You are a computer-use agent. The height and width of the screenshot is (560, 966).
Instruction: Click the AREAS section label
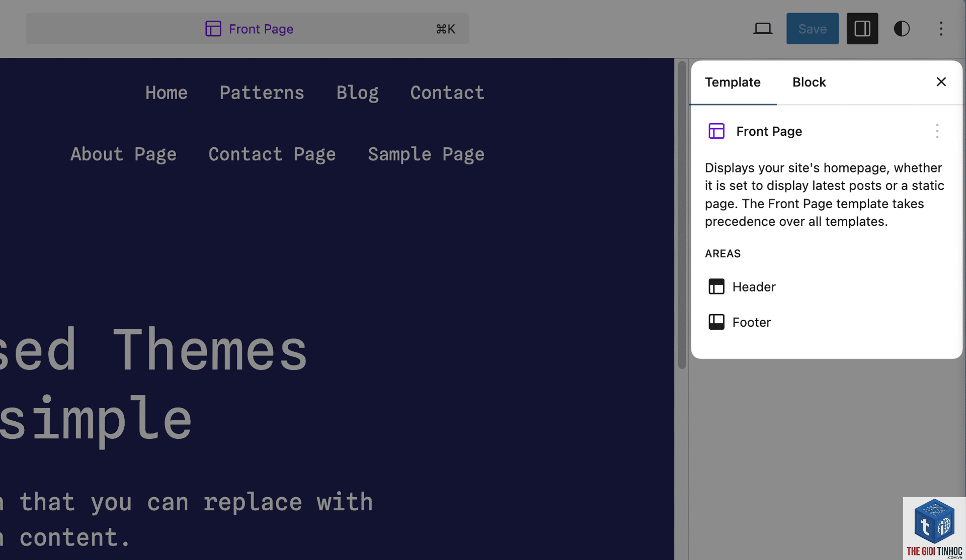pyautogui.click(x=722, y=253)
